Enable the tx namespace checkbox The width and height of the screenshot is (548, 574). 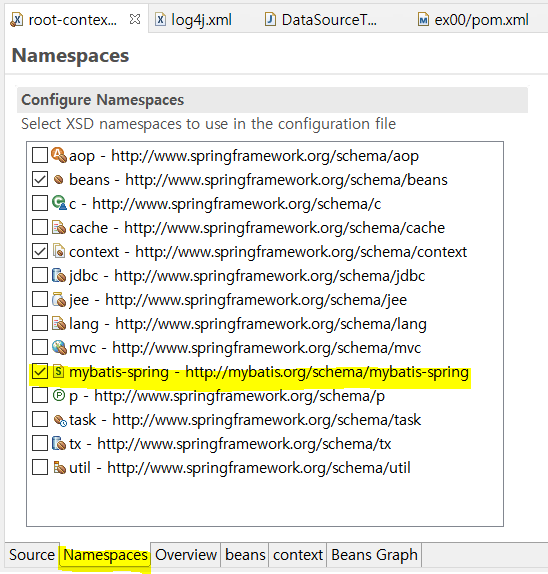[40, 443]
